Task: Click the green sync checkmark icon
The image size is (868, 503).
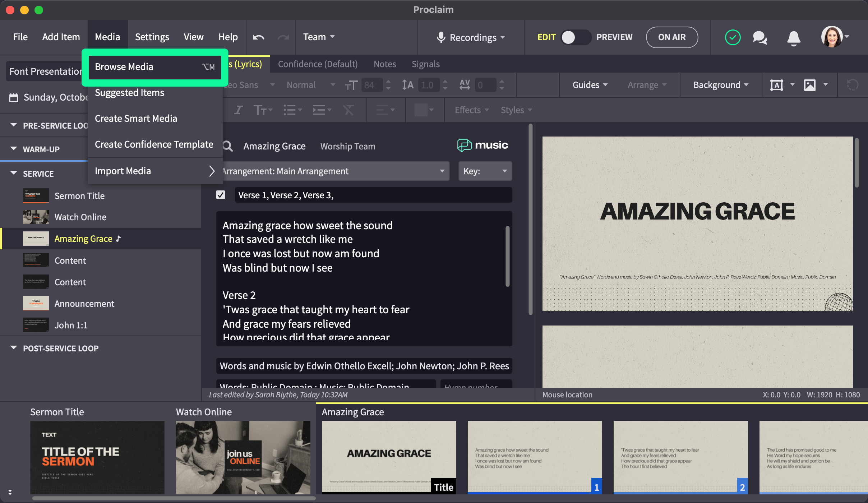Action: coord(733,37)
